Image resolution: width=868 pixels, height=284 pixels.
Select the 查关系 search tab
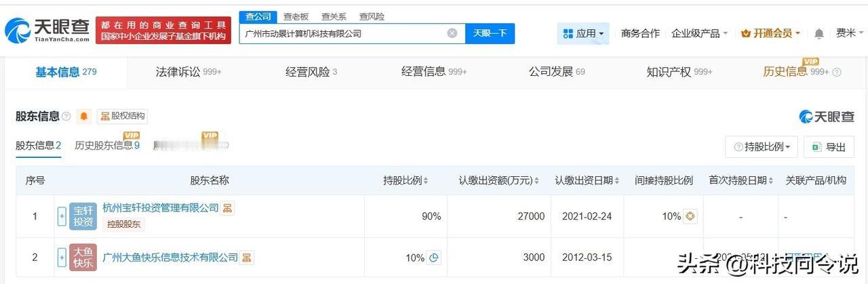click(x=334, y=16)
